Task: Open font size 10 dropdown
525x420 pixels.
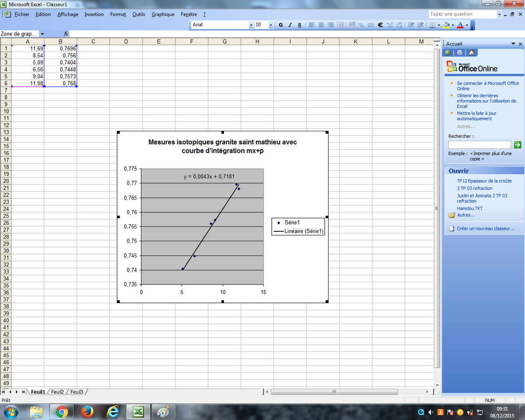Action: pos(271,25)
